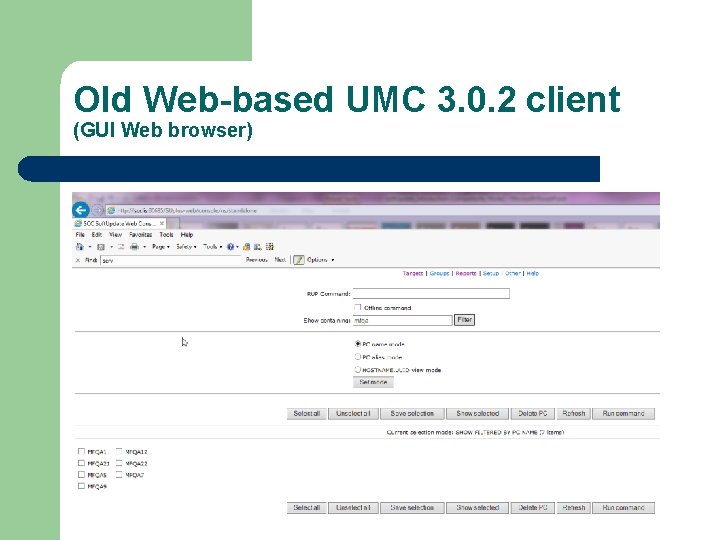
Task: Click the Home icon in command bar
Action: [x=80, y=247]
